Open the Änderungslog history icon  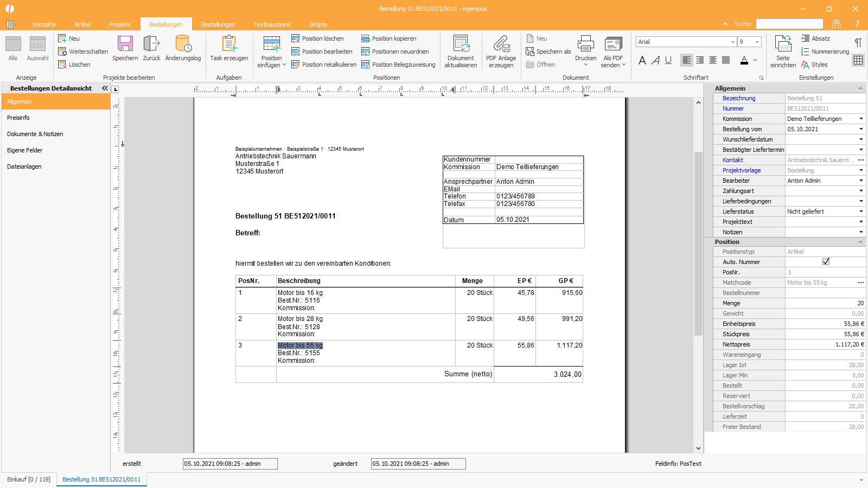tap(183, 44)
